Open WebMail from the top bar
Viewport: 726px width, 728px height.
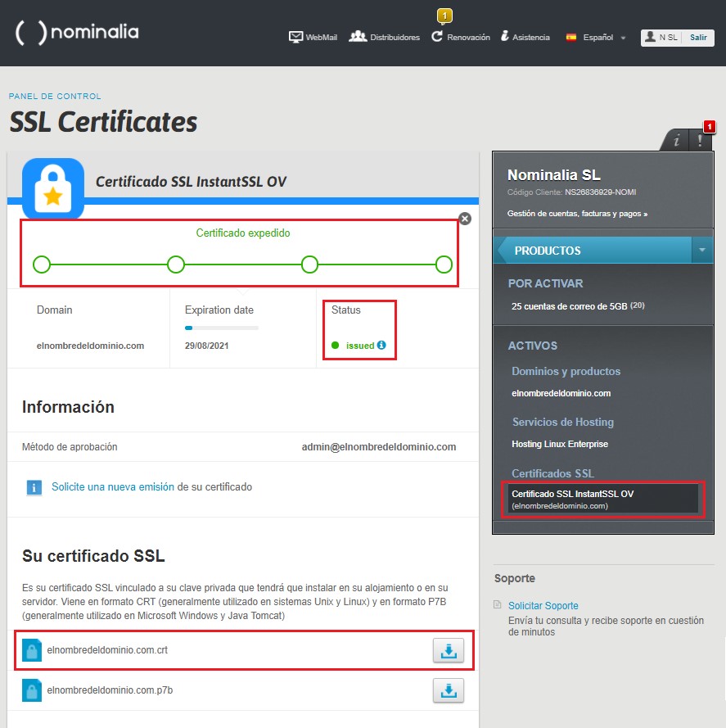(296, 36)
